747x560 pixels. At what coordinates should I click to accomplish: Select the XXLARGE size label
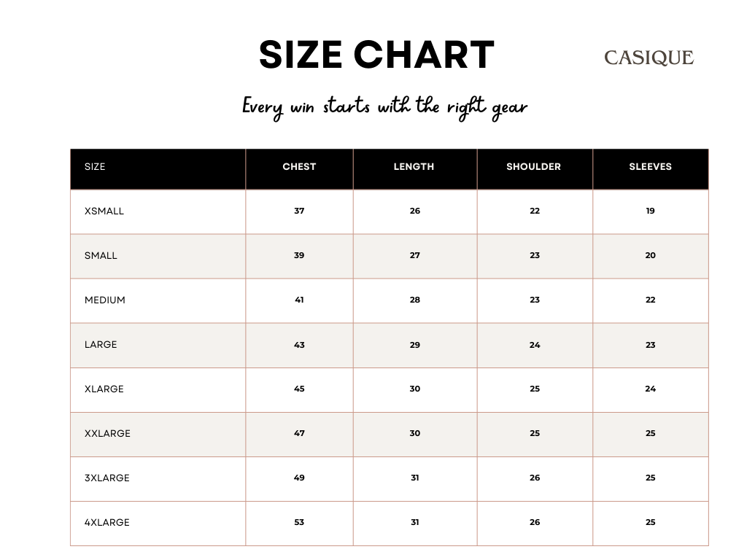pos(107,434)
